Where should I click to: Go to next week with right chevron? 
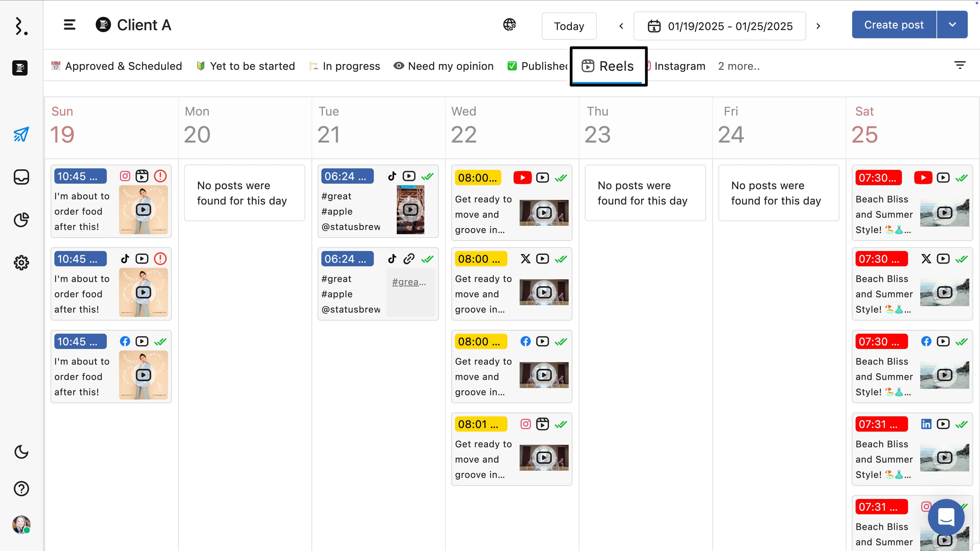click(818, 26)
